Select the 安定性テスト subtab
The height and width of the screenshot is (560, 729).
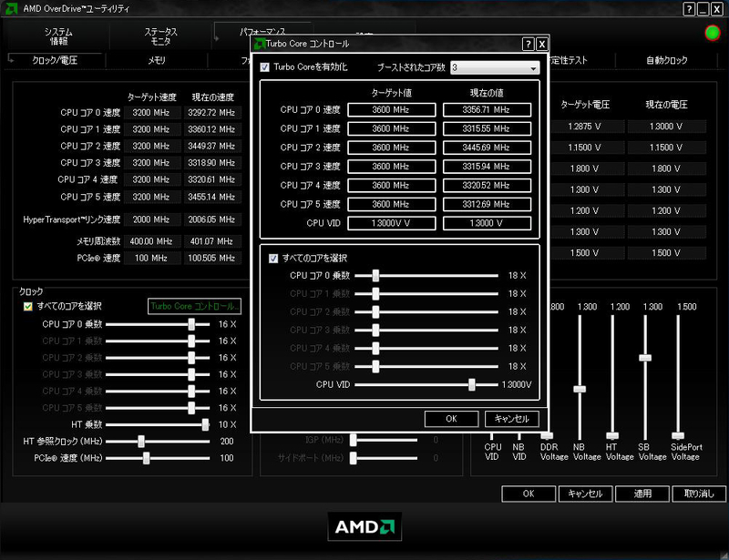pos(568,60)
